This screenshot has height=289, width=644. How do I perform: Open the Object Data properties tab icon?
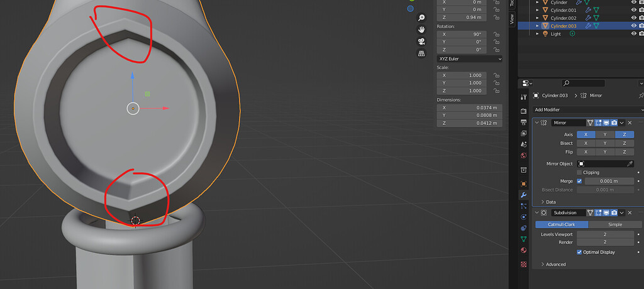(523, 239)
